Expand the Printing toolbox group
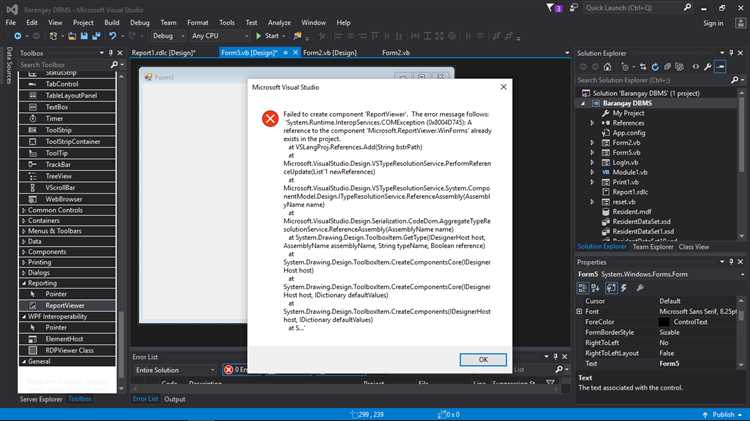 pos(23,262)
